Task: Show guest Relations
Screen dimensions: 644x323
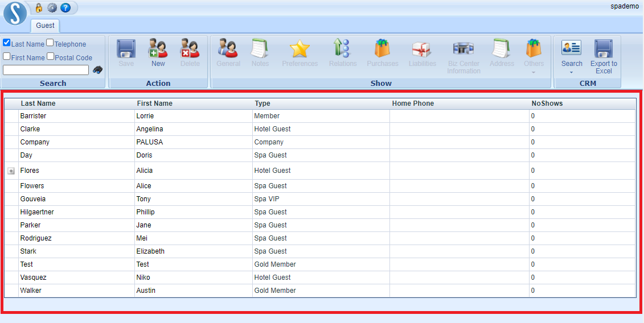Action: [x=343, y=53]
